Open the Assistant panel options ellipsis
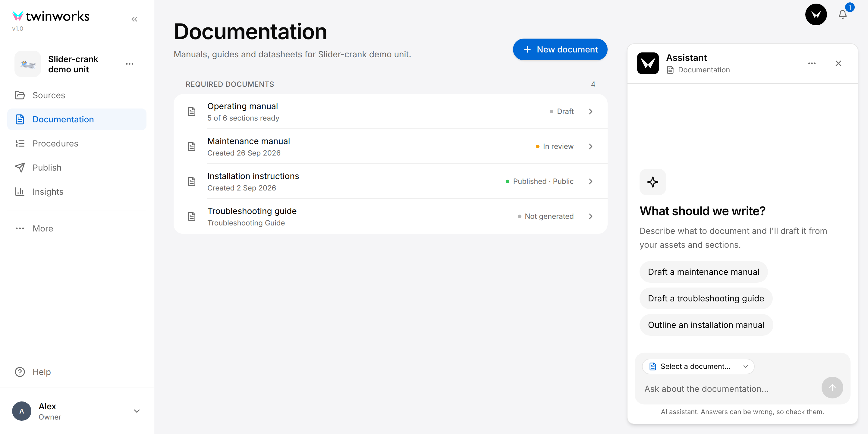This screenshot has width=868, height=434. (812, 63)
